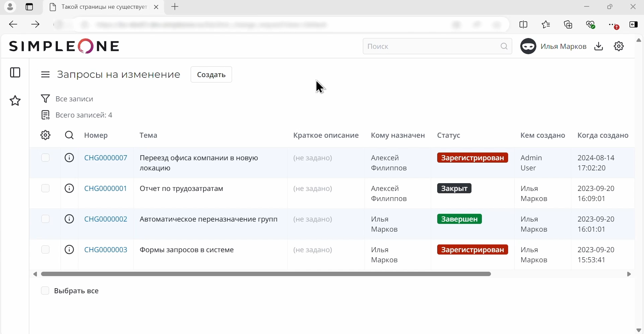This screenshot has width=644, height=334.
Task: Open info preview for CHG0000007
Action: (x=69, y=158)
